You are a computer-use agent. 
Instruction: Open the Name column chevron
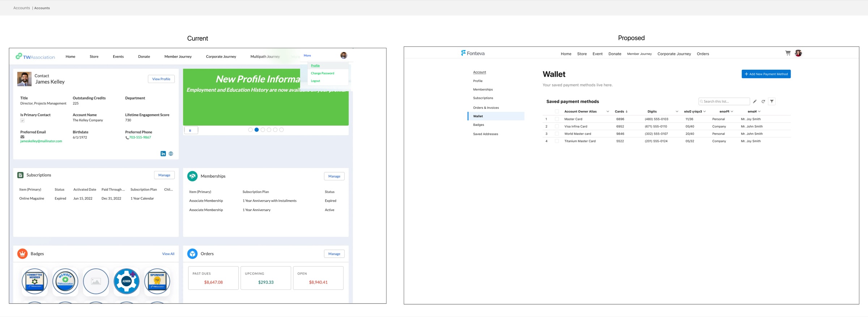click(x=759, y=112)
